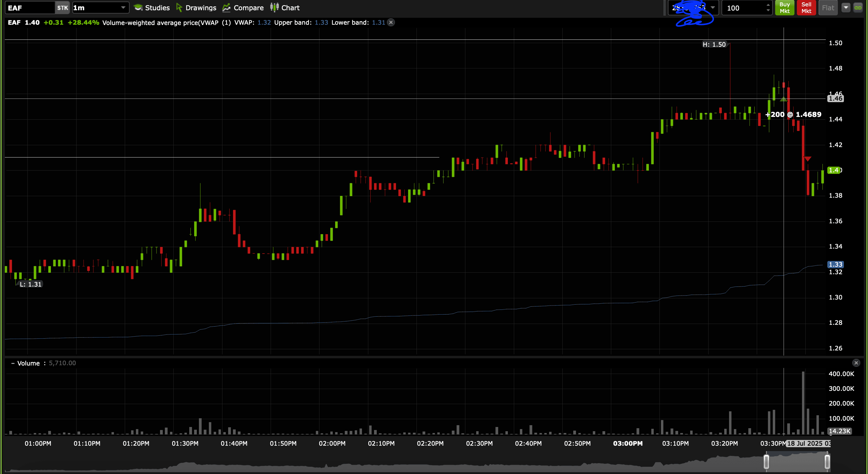868x474 pixels.
Task: Click the Compare chart icon
Action: 226,8
